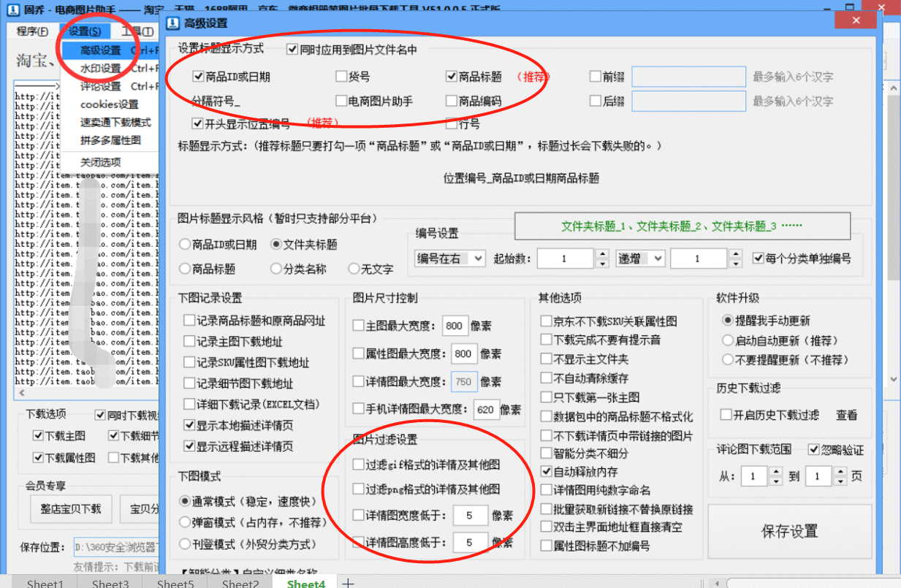Select 文件夹标题 radio button
The width and height of the screenshot is (901, 588).
[x=304, y=244]
